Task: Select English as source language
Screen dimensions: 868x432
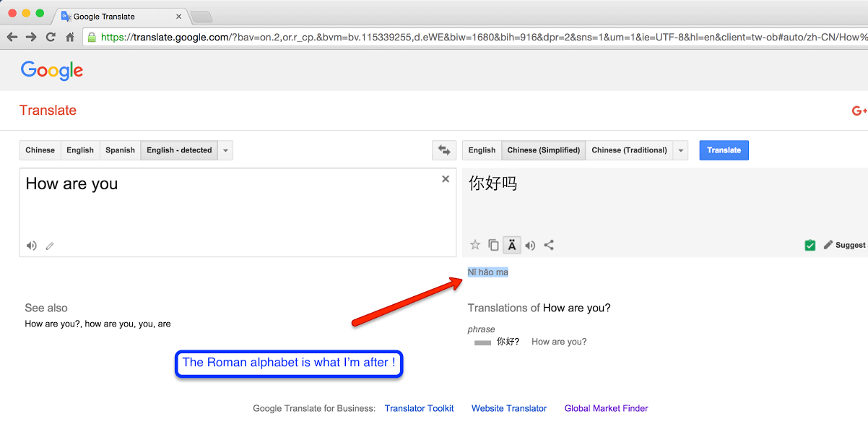Action: point(80,150)
